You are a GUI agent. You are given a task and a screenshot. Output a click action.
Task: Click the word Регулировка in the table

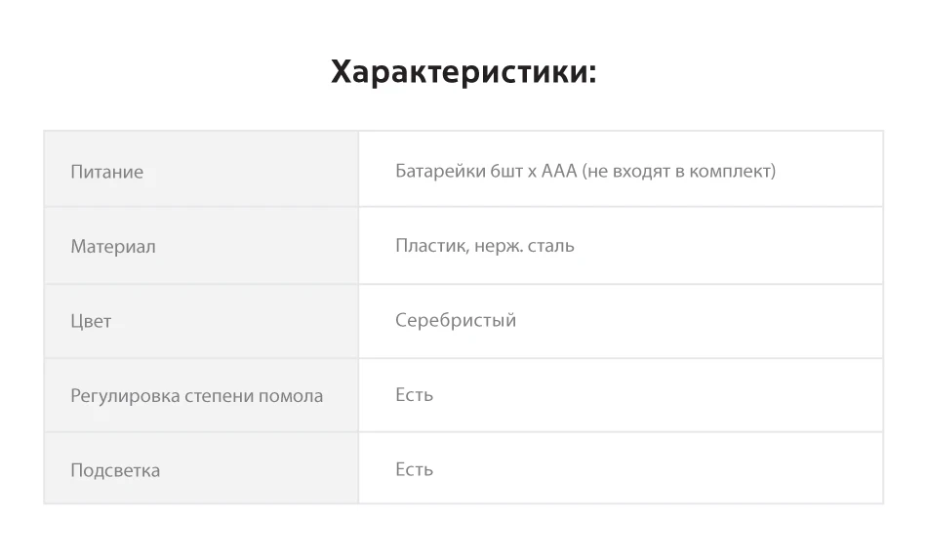coord(125,395)
